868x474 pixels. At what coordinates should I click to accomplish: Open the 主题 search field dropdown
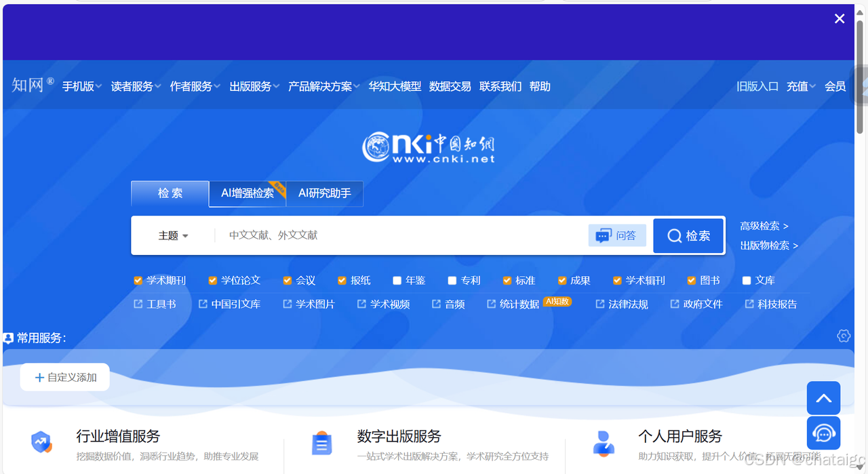(174, 236)
